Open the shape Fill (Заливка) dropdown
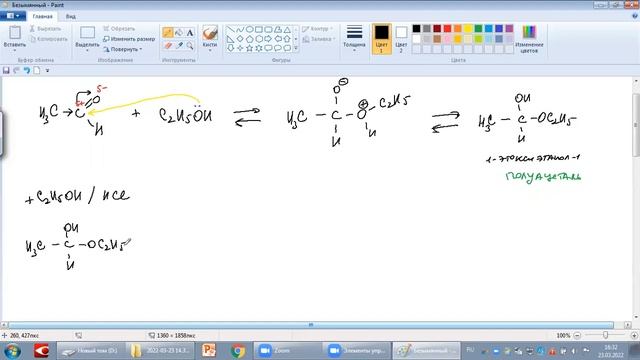 (x=319, y=39)
